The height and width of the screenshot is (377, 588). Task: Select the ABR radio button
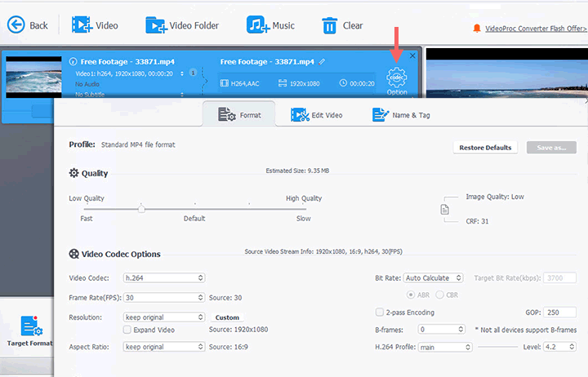point(411,295)
